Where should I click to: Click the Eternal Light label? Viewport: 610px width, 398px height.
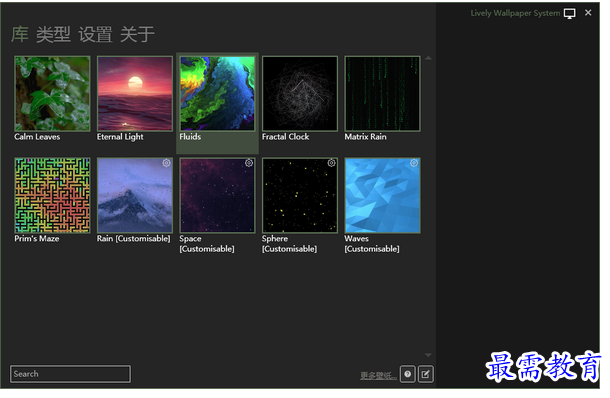coord(120,137)
